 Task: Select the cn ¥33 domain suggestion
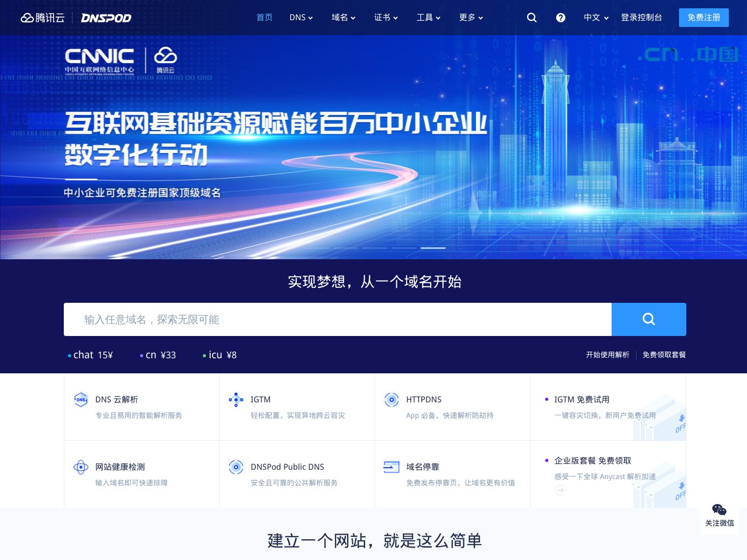[158, 355]
